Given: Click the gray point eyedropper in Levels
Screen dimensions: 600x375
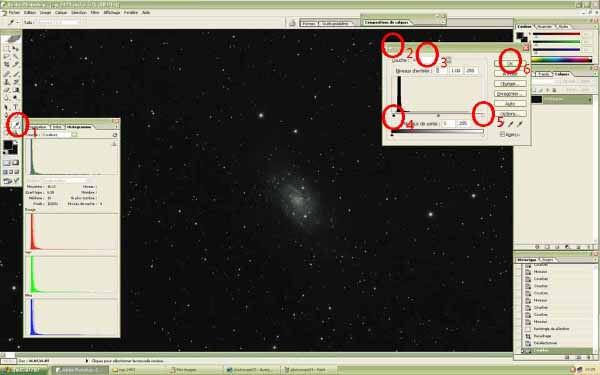Looking at the screenshot, I should (510, 124).
